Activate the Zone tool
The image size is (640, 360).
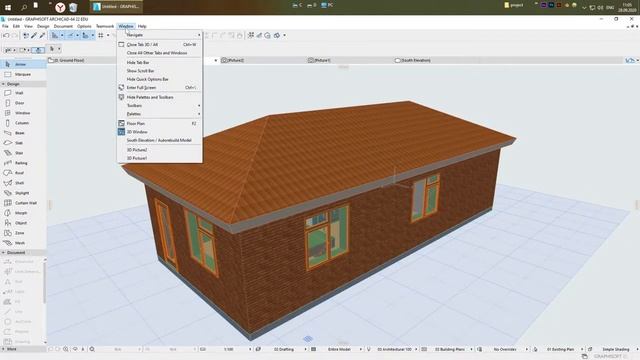click(x=23, y=233)
